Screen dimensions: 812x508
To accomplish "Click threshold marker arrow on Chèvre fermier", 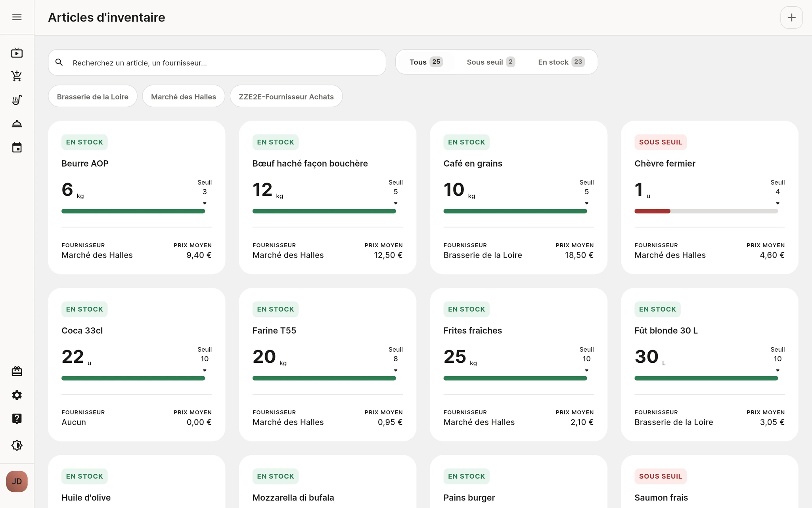I will 778,203.
